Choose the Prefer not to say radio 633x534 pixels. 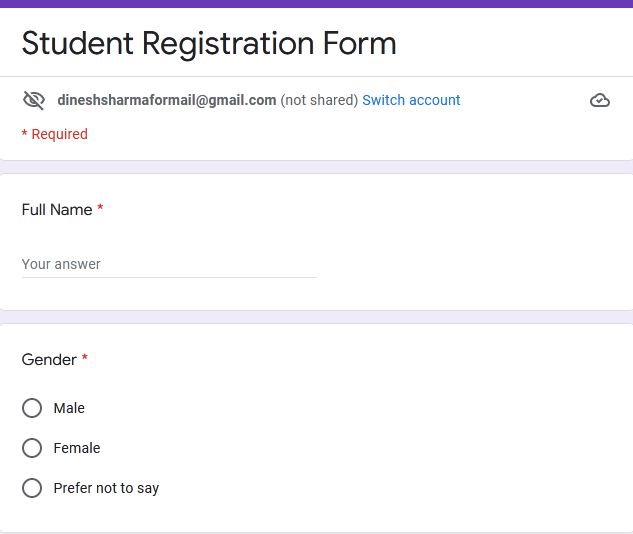[32, 488]
